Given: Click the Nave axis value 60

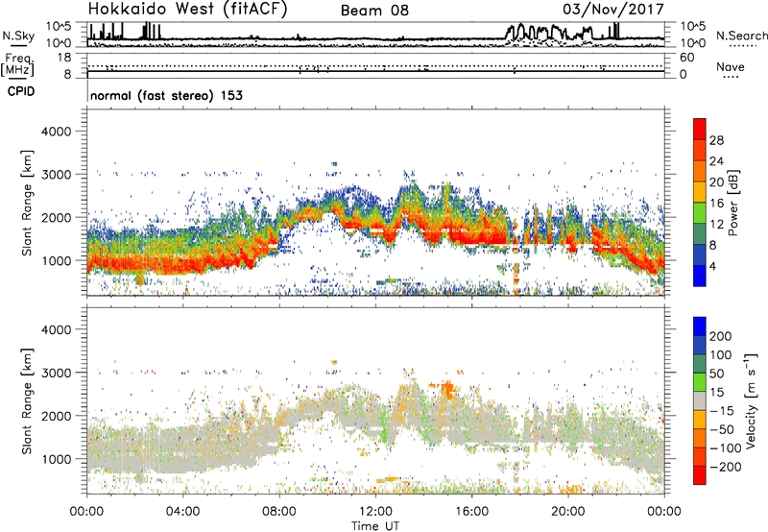Looking at the screenshot, I should (686, 58).
